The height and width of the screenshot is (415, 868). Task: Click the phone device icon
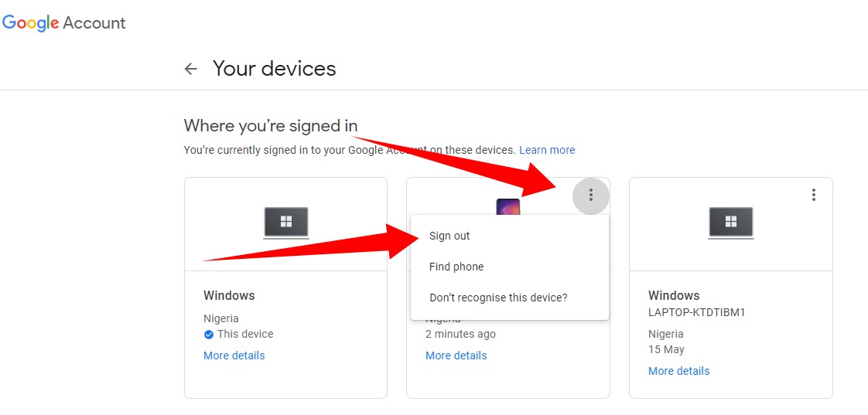507,206
